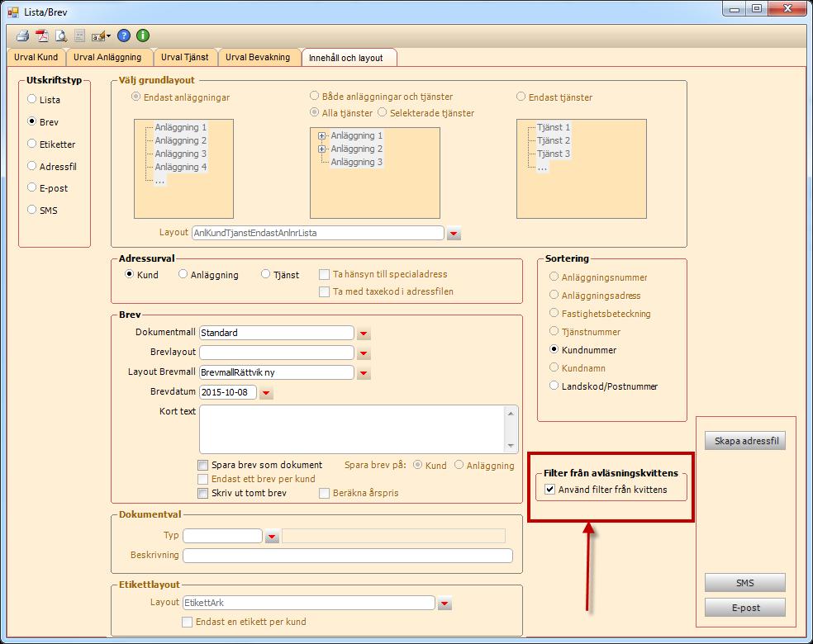The width and height of the screenshot is (813, 644).
Task: Open the layout editor pencil dropdown icon
Action: tap(101, 36)
